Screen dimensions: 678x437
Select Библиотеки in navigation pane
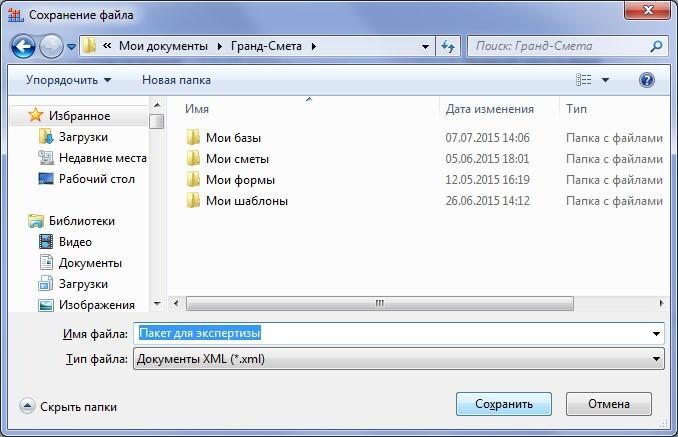[x=82, y=221]
